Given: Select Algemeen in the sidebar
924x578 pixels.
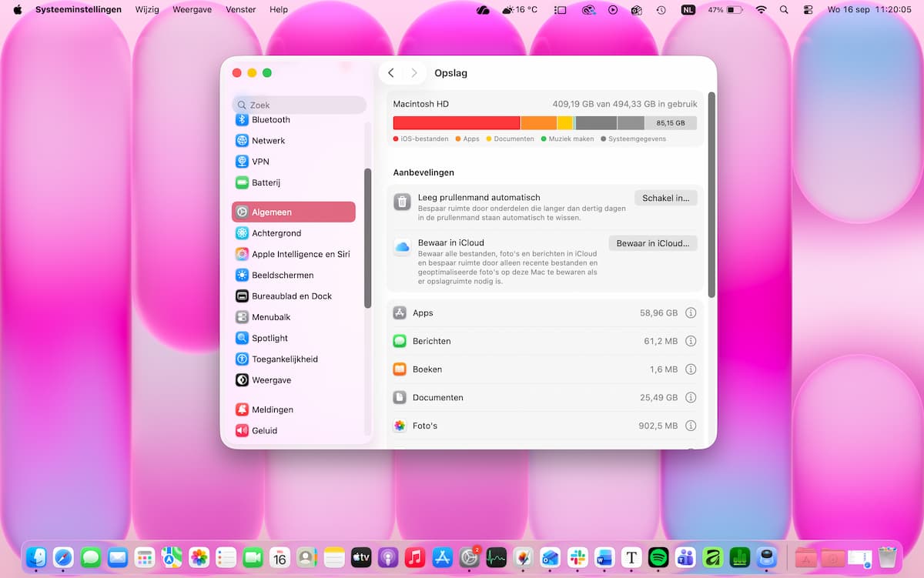Looking at the screenshot, I should [293, 212].
